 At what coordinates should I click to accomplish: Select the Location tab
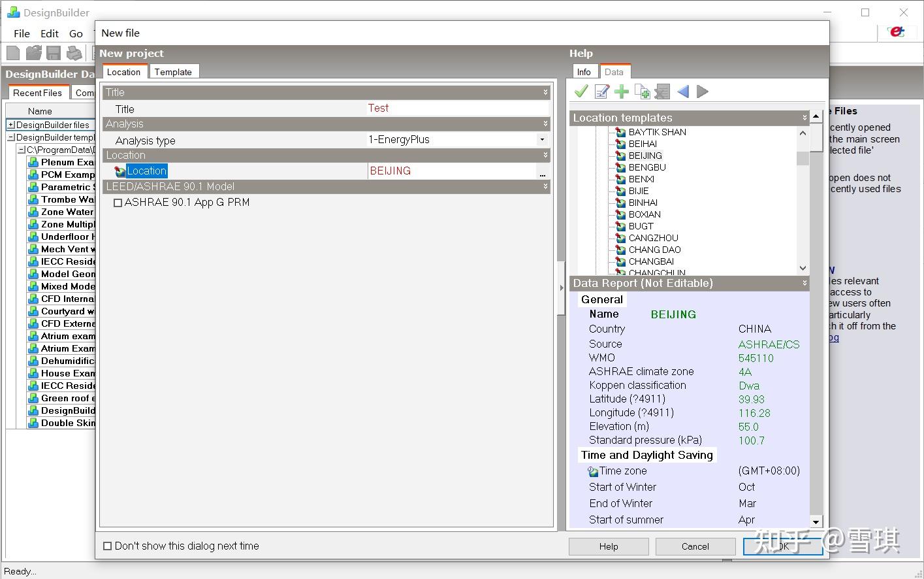pyautogui.click(x=124, y=72)
